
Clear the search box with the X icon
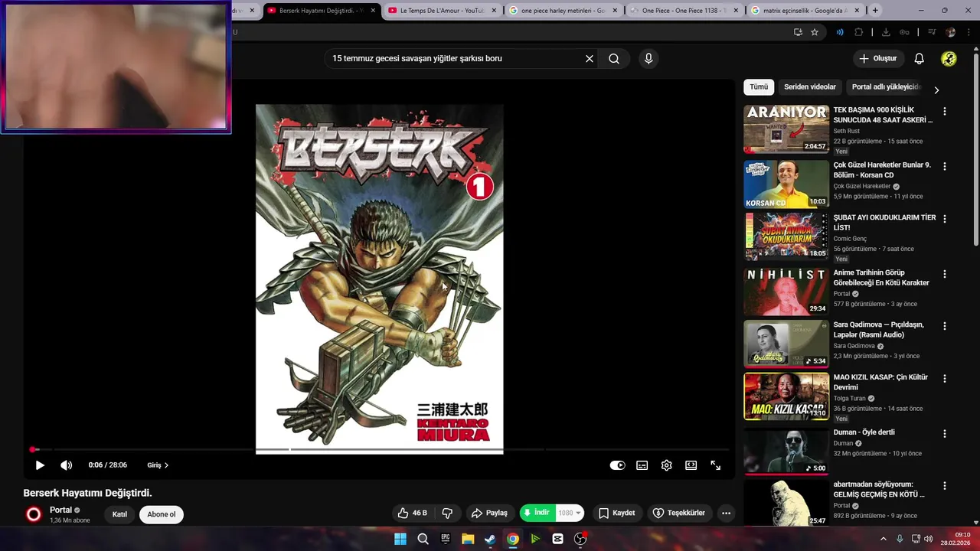point(590,58)
